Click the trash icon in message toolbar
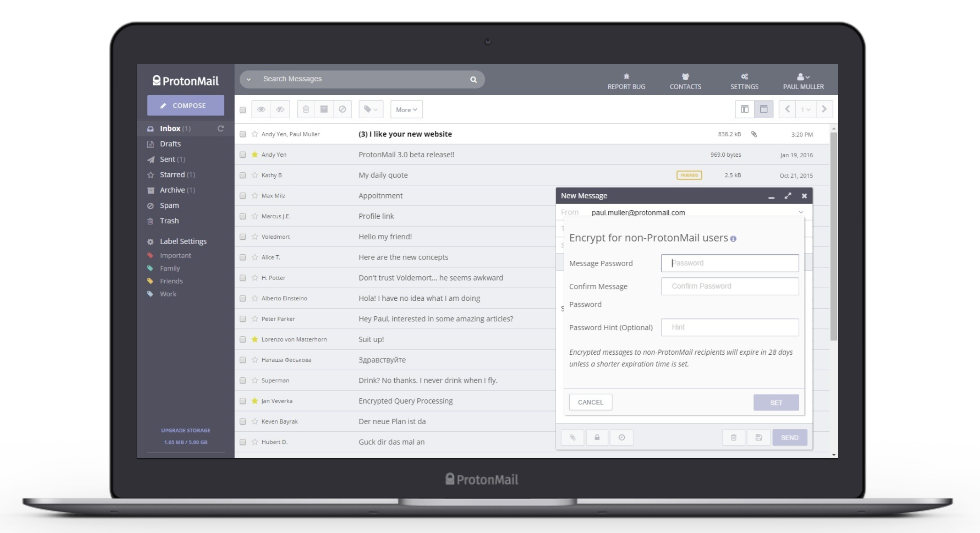 [x=306, y=109]
